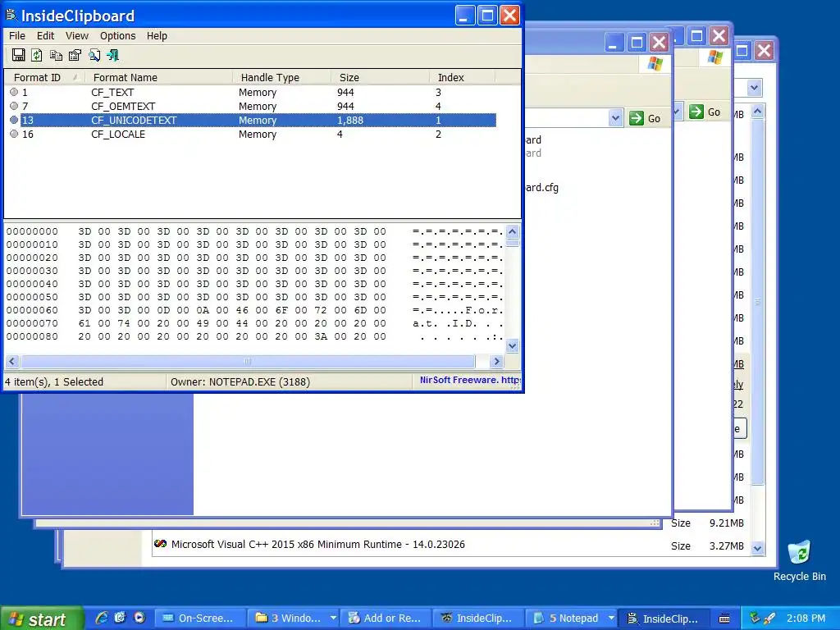840x630 pixels.
Task: Sort by the Handle Type column header
Action: (282, 78)
